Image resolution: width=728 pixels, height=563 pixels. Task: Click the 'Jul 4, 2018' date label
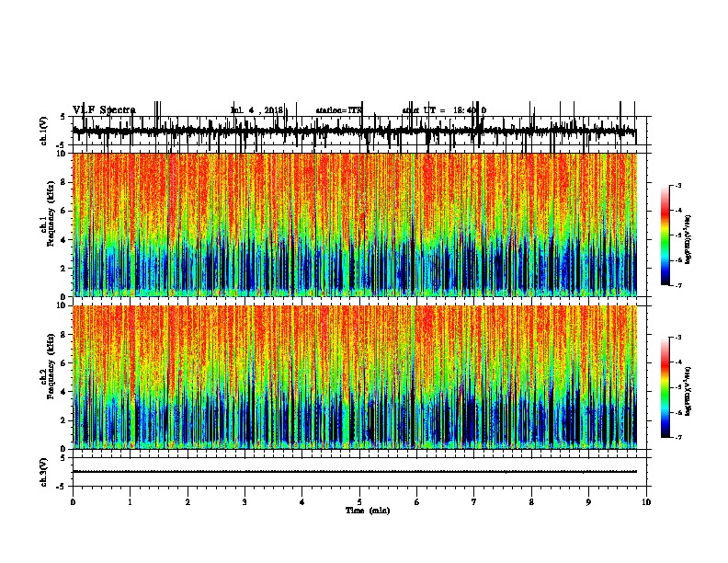[x=256, y=110]
